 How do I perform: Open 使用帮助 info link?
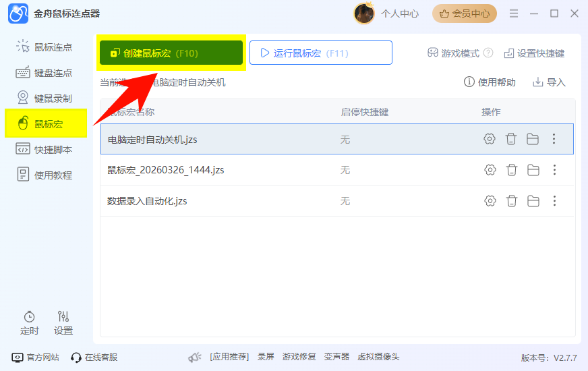click(490, 82)
